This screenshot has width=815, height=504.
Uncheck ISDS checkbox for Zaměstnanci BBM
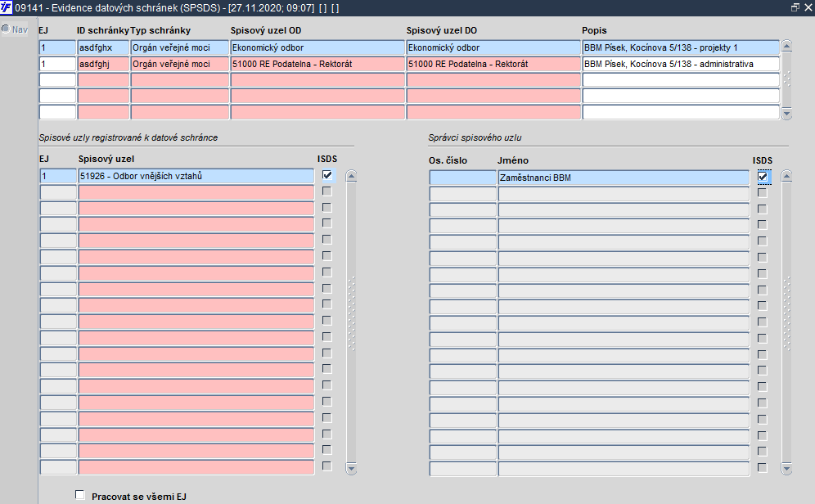point(763,177)
